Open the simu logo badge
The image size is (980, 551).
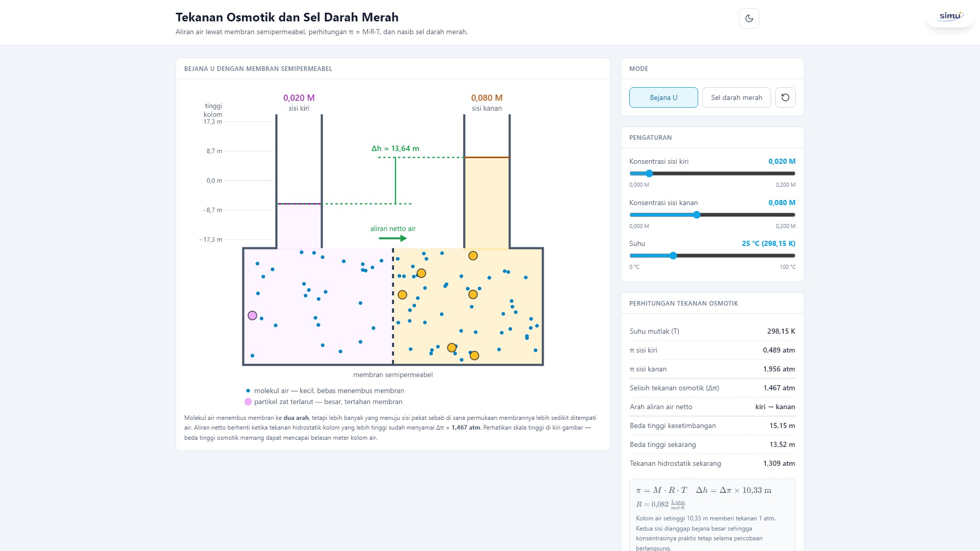[950, 16]
